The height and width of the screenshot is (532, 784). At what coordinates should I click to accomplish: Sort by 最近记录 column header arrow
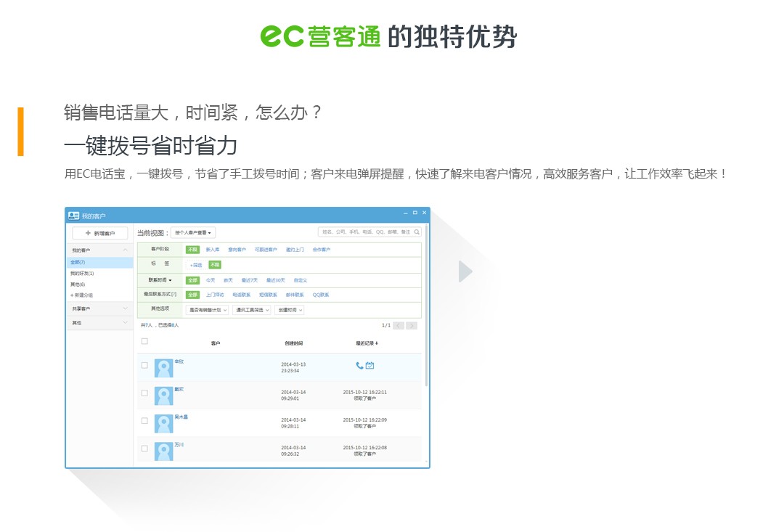377,343
